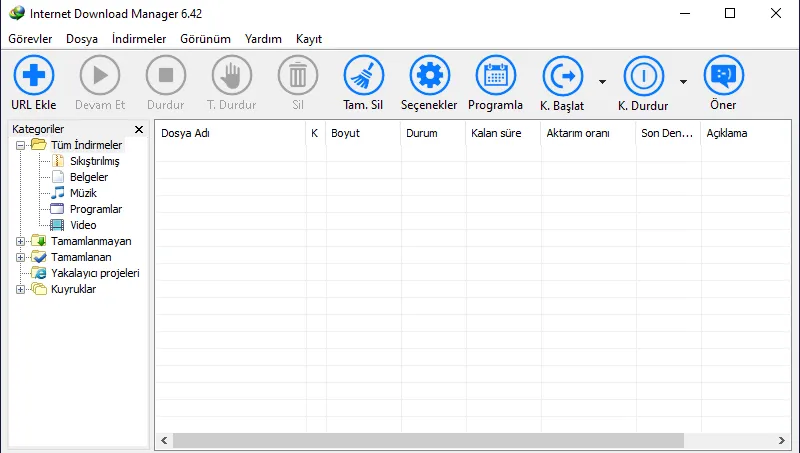Click the Tüm İndirmeler open folder icon

(x=39, y=145)
